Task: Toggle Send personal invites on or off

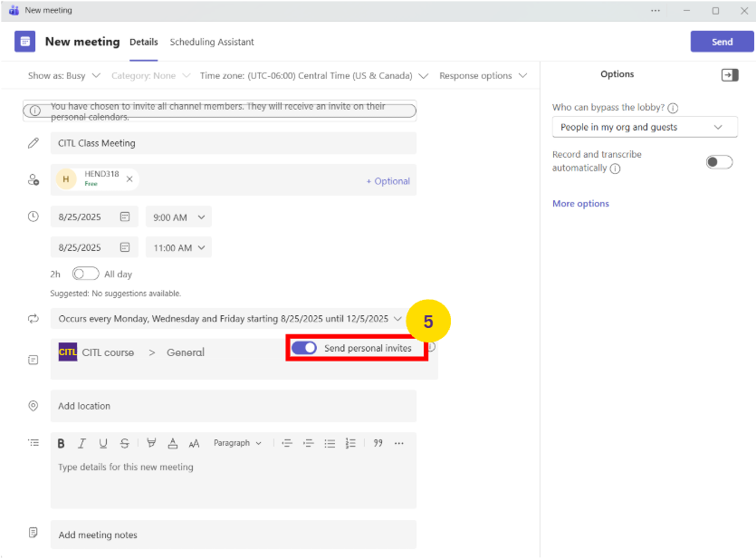Action: (302, 347)
